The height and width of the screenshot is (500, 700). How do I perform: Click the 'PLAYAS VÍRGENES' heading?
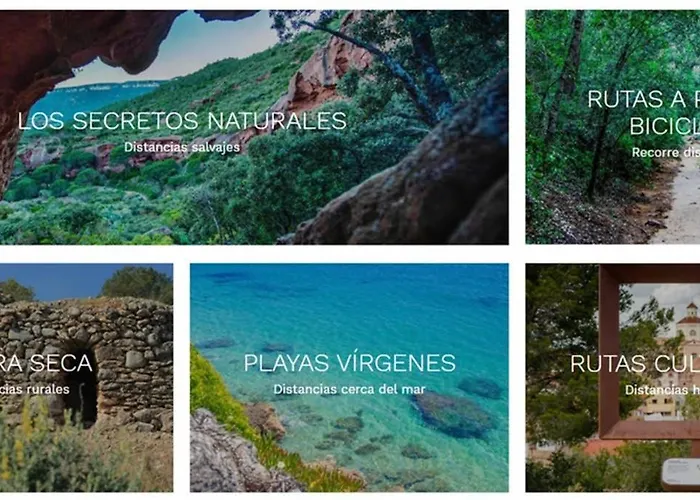(x=349, y=363)
